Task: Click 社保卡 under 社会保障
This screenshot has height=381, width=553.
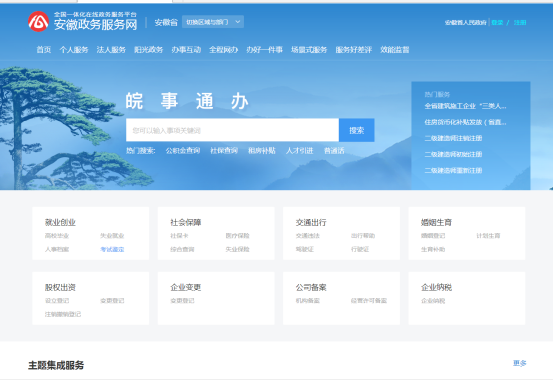Action: click(x=179, y=236)
